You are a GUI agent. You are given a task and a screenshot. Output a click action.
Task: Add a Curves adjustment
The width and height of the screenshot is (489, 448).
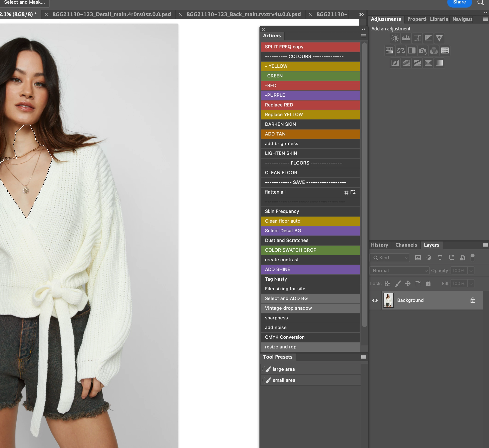click(x=417, y=38)
